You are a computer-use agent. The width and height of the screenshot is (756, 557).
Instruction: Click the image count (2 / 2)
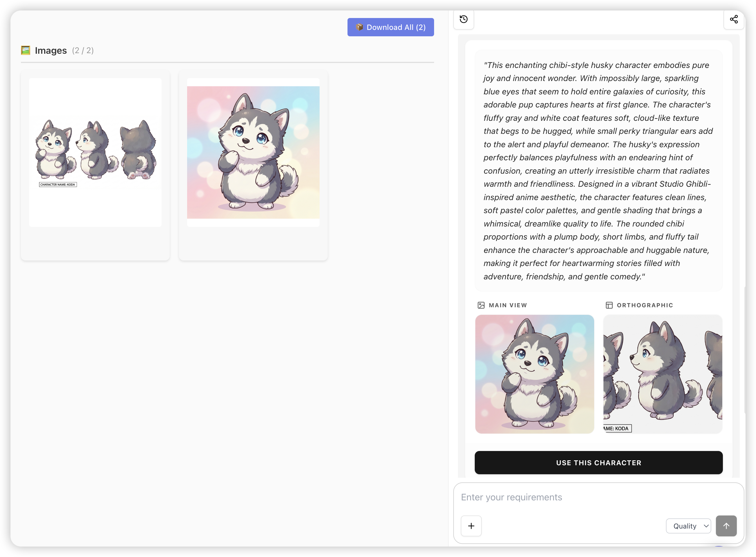click(83, 51)
